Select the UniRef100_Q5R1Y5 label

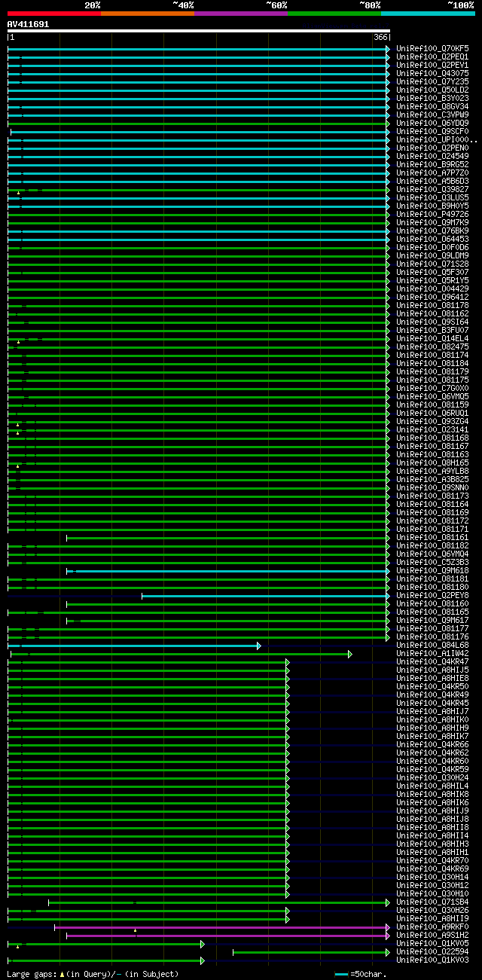pos(432,280)
